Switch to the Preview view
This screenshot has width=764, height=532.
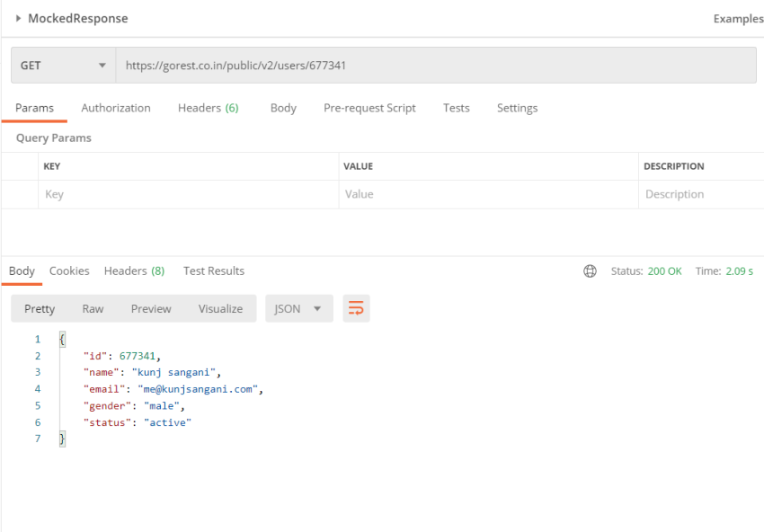[x=151, y=308]
